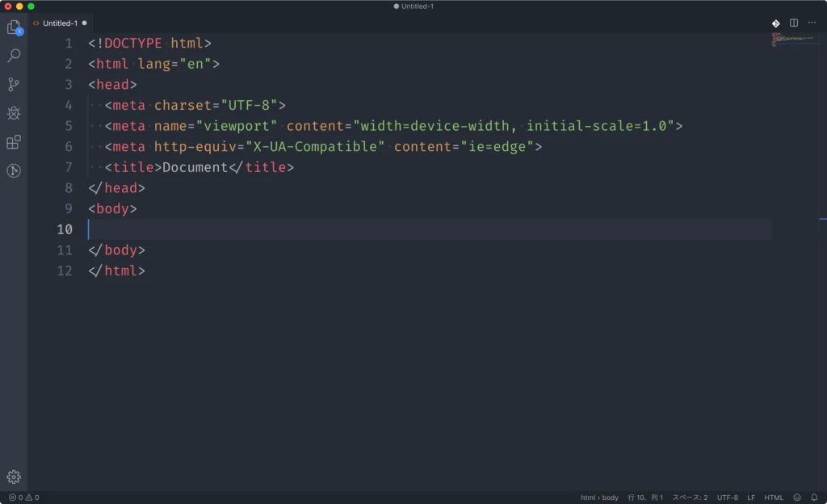
Task: Change the LF end-of-line sequence
Action: [751, 498]
